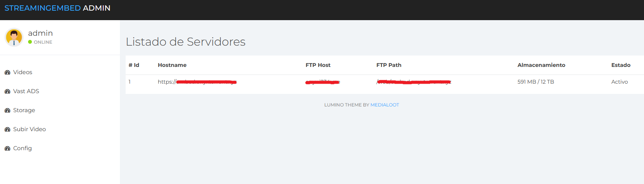Click the Hostname column header

[172, 65]
